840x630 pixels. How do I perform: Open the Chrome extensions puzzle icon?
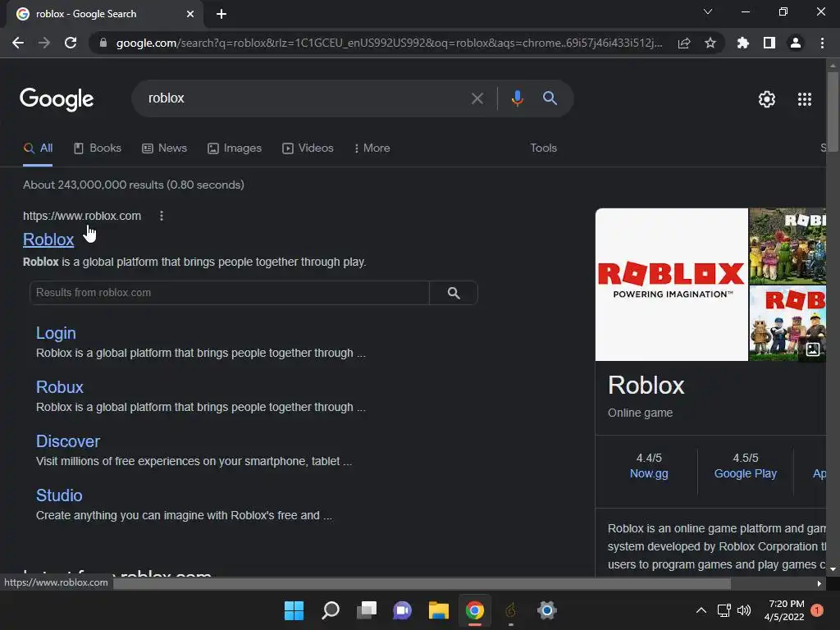743,43
